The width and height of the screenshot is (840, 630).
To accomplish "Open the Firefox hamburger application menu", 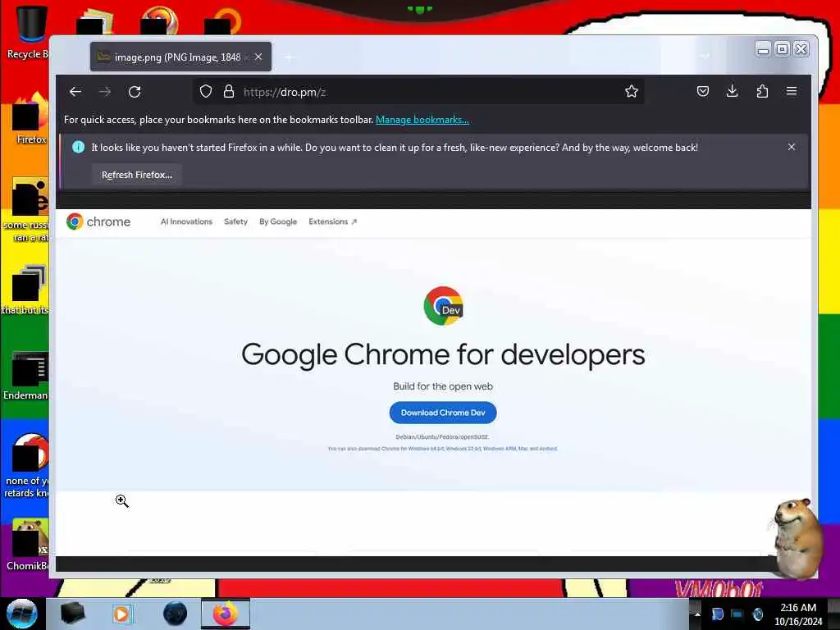I will (792, 92).
